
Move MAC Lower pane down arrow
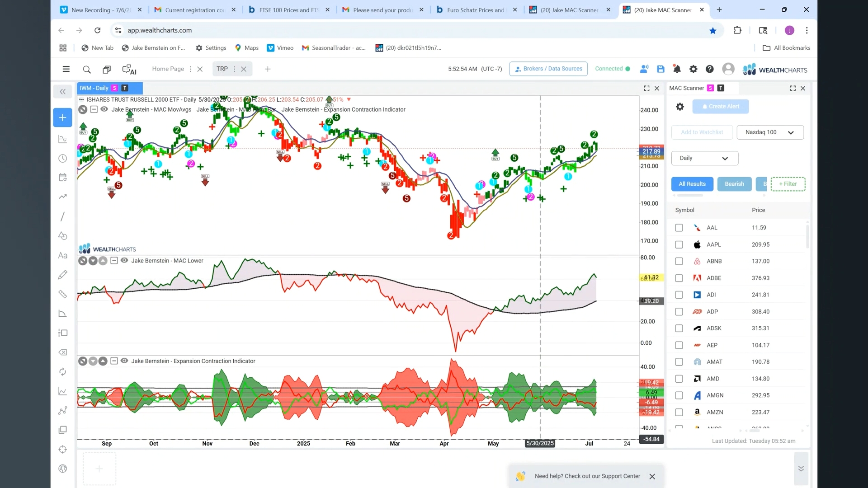[93, 261]
